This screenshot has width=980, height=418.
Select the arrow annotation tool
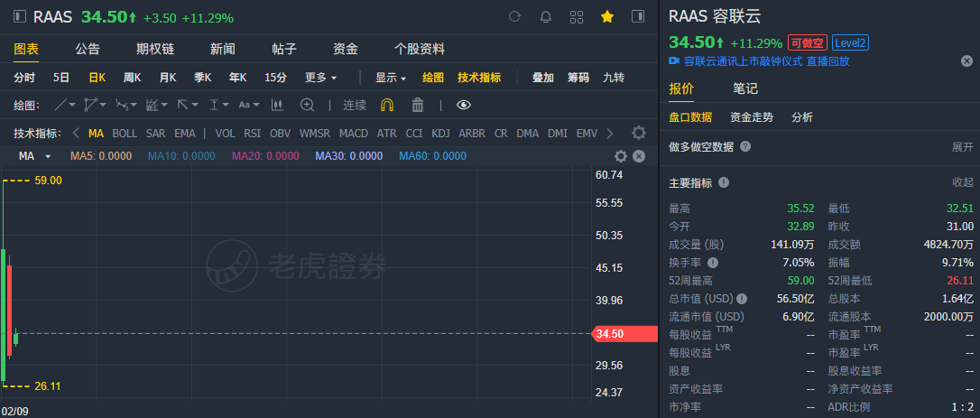coord(183,105)
